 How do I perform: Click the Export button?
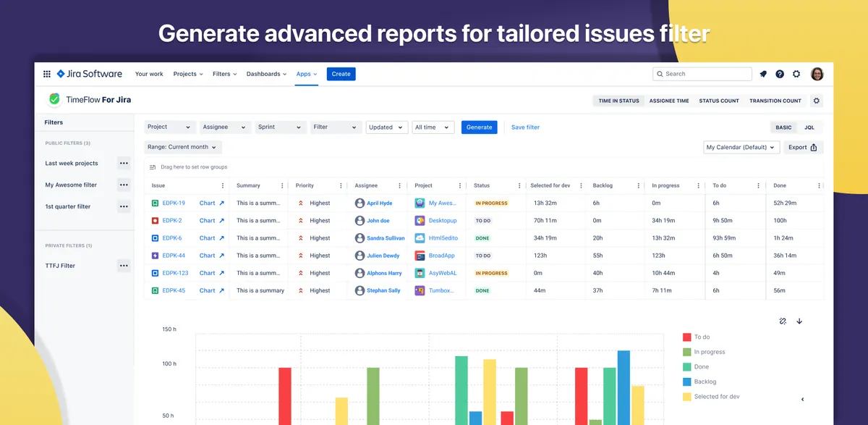803,147
